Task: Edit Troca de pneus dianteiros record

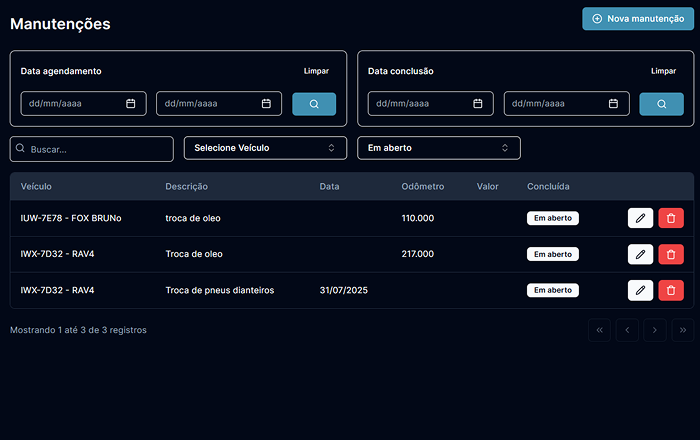Action: click(x=640, y=290)
